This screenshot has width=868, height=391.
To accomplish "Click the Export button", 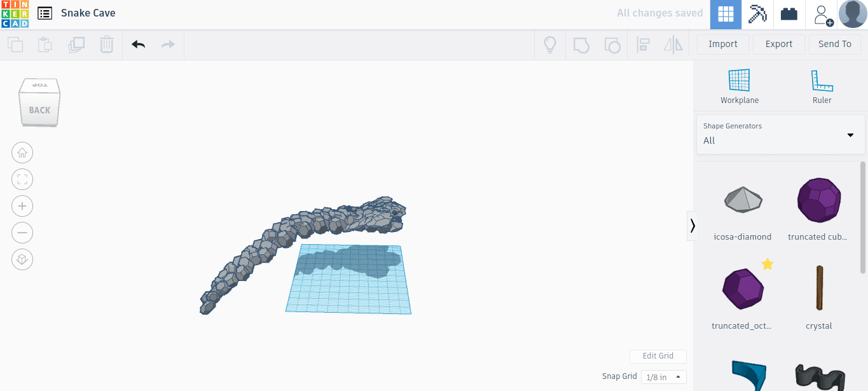I will pos(778,44).
